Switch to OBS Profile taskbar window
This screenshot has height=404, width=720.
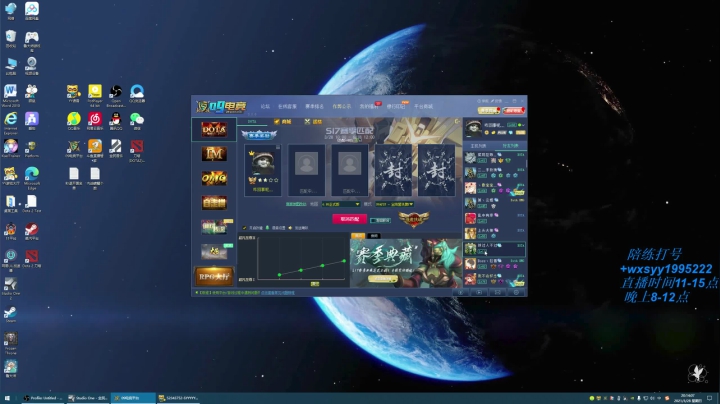click(43, 398)
